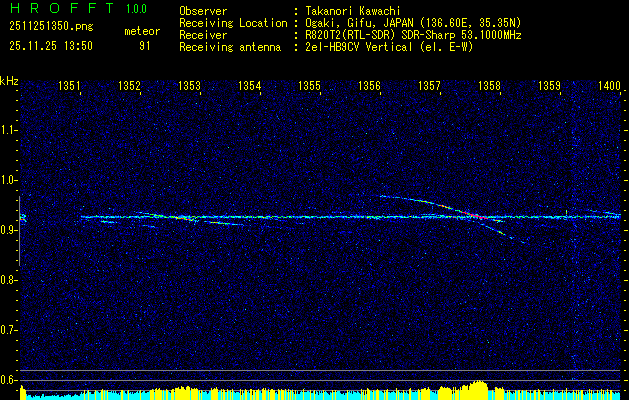The height and width of the screenshot is (400, 629).
Task: Click the Receiver field label
Action: [203, 35]
